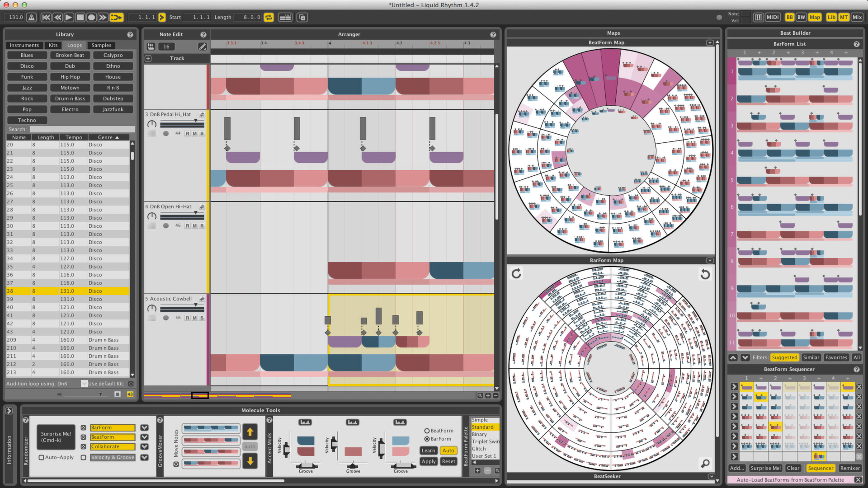The height and width of the screenshot is (488, 868).
Task: Open the Mix view using the Mix icon
Action: pos(857,17)
